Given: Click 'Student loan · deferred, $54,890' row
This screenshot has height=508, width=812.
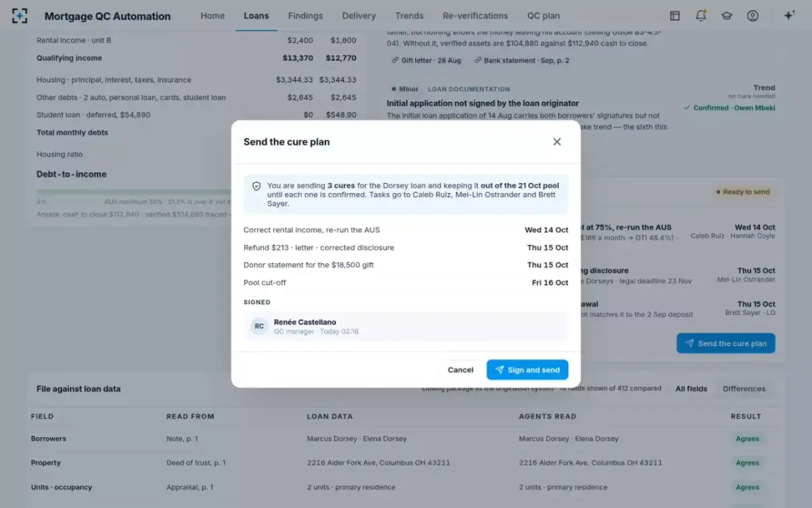Looking at the screenshot, I should tap(196, 115).
